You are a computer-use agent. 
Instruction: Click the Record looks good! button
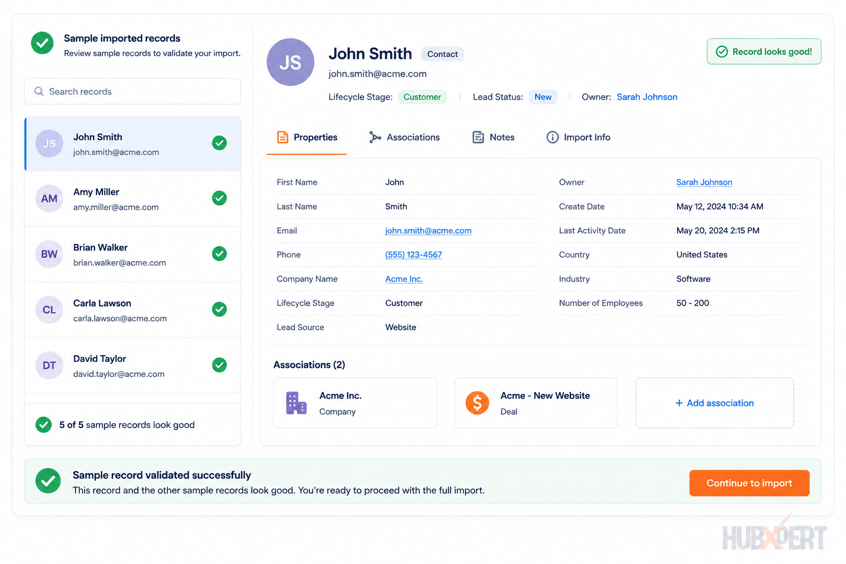(x=764, y=52)
